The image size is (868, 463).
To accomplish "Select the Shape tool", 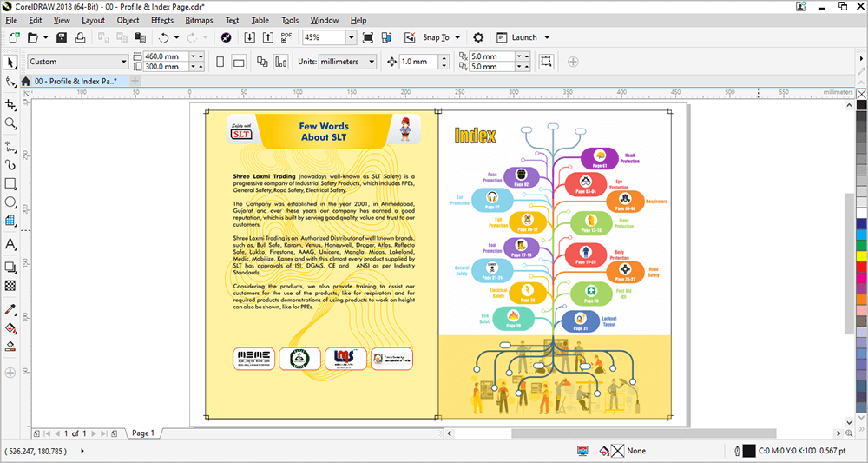I will click(x=10, y=82).
